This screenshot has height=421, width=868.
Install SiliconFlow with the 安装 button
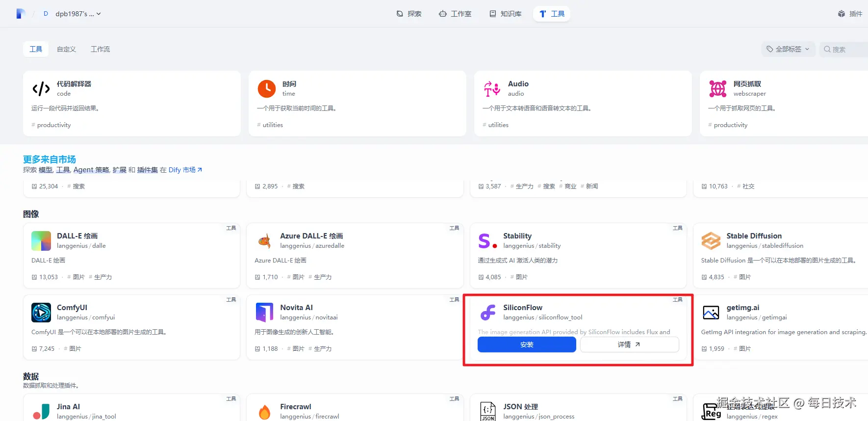click(527, 344)
